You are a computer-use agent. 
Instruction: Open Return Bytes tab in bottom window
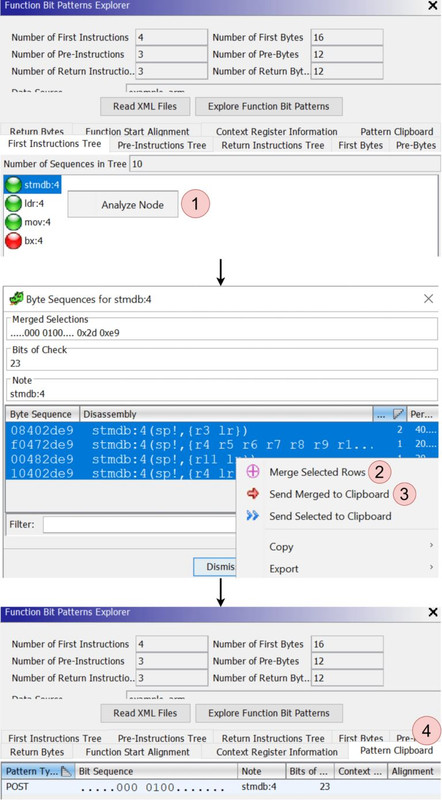coord(37,752)
